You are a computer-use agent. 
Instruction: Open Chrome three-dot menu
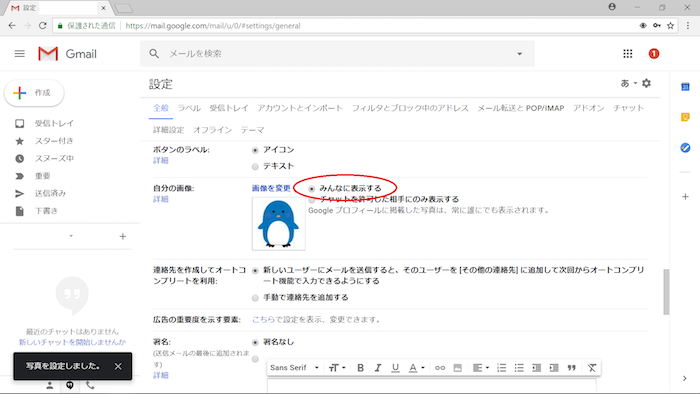coord(688,25)
